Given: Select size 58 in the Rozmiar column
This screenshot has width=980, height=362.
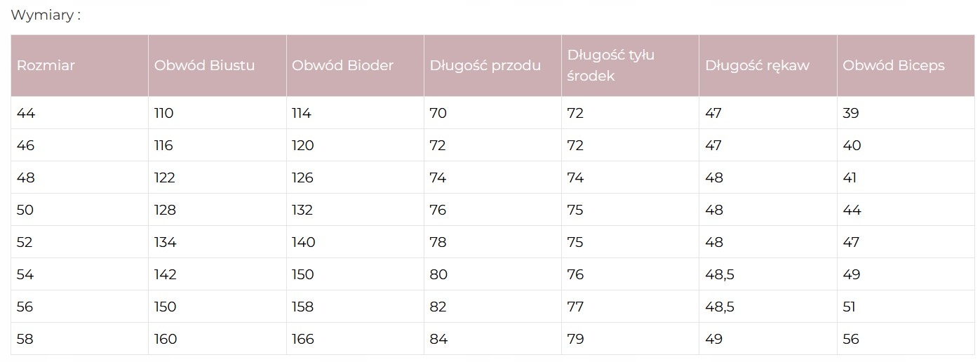Looking at the screenshot, I should click(25, 339).
